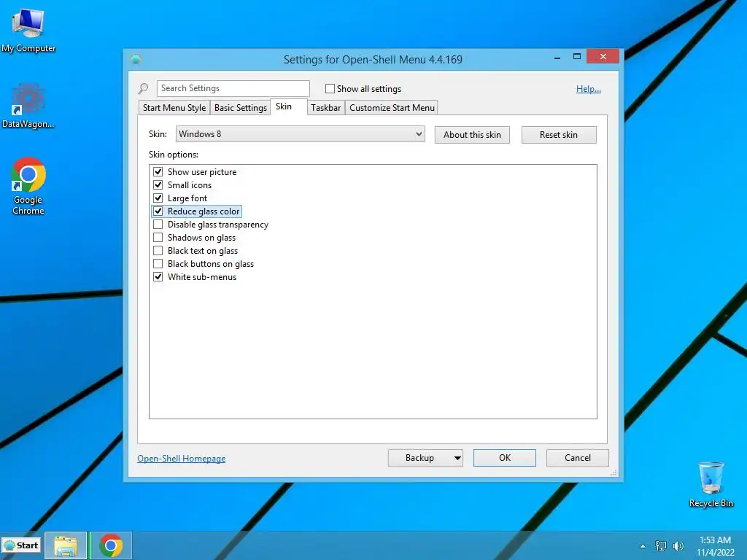Enable Black buttons on glass
This screenshot has width=747, height=560.
pyautogui.click(x=158, y=263)
